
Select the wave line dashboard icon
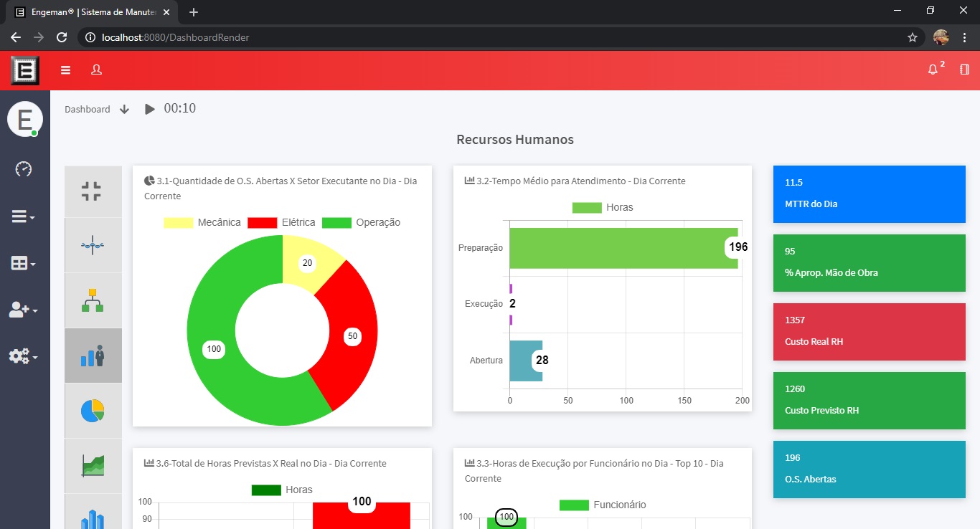pos(93,246)
